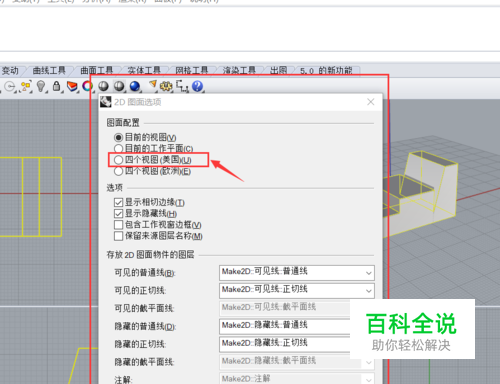Uncheck 显示隐藏线 checkbox
Viewport: 500px width, 384px height.
coord(118,213)
